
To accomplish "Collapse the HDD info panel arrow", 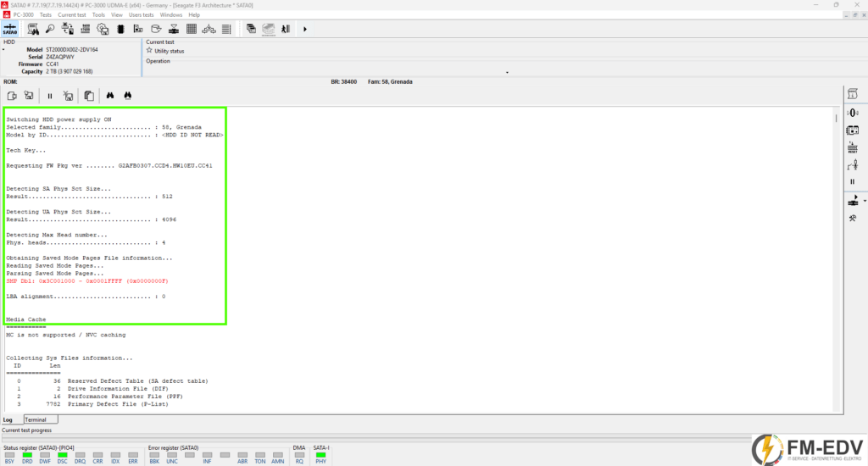I will pyautogui.click(x=3, y=50).
